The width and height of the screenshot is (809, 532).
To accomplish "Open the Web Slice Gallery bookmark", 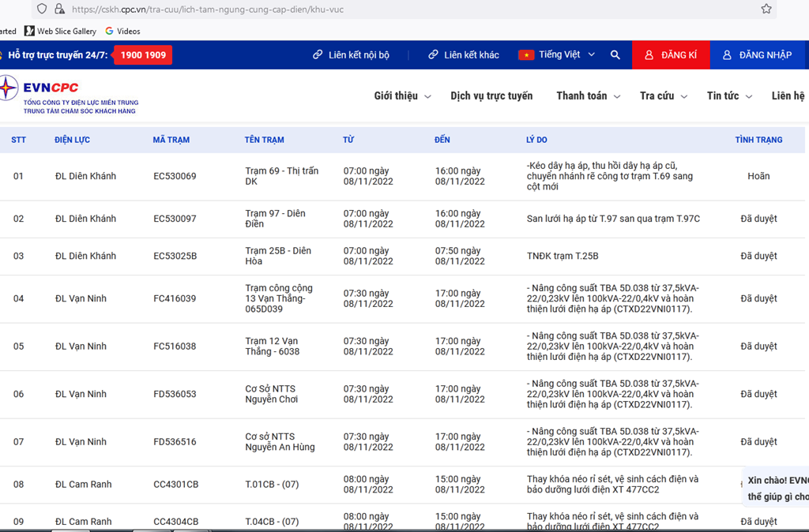I will pos(60,31).
